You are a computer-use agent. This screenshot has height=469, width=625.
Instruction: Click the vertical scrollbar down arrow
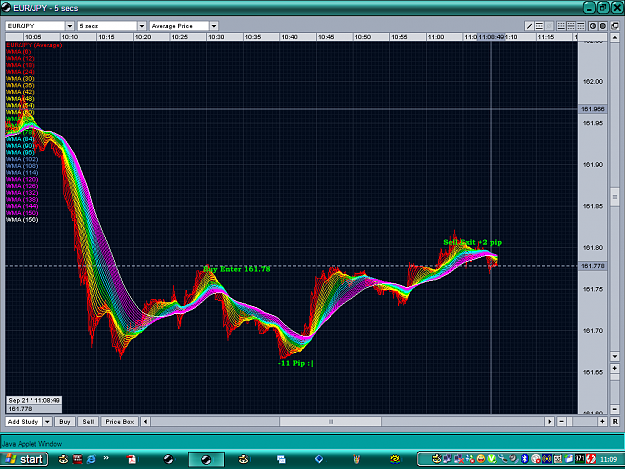[615, 356]
